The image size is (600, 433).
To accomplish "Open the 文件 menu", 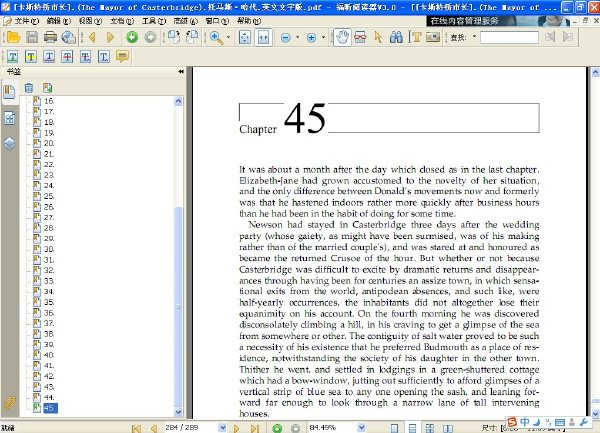I will (x=26, y=21).
